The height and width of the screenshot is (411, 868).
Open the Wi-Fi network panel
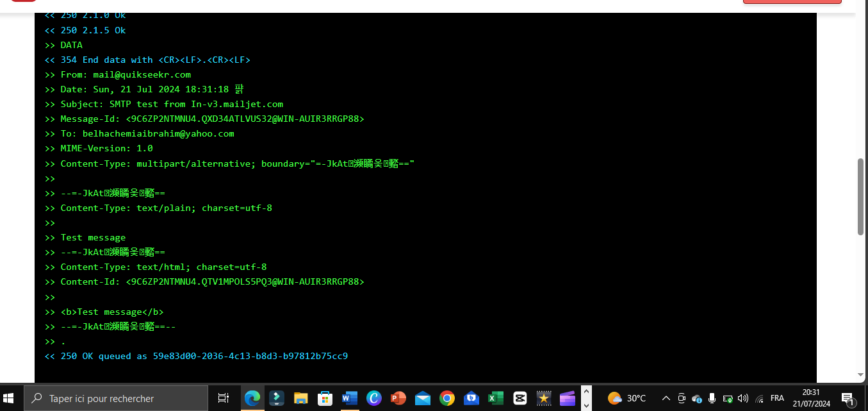click(759, 398)
